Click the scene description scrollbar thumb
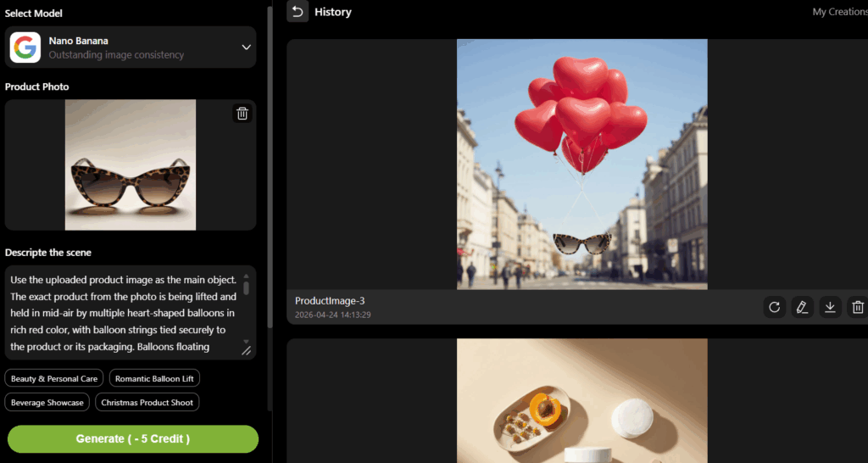This screenshot has width=868, height=463. coord(247,288)
